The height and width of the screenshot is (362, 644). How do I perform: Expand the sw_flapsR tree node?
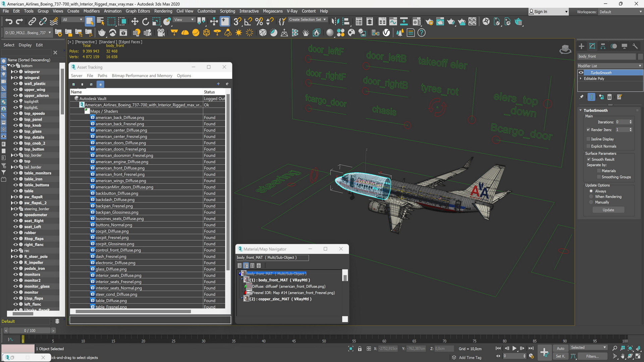12,197
